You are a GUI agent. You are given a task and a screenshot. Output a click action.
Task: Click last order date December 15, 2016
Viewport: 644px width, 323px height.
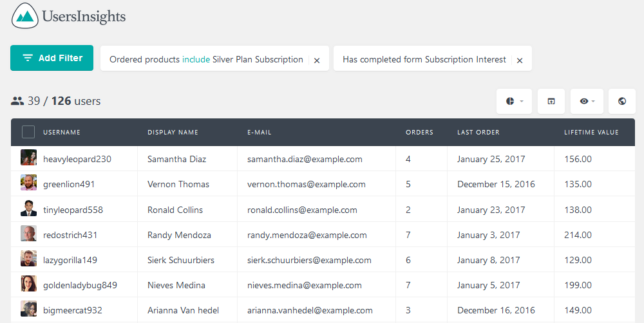496,184
